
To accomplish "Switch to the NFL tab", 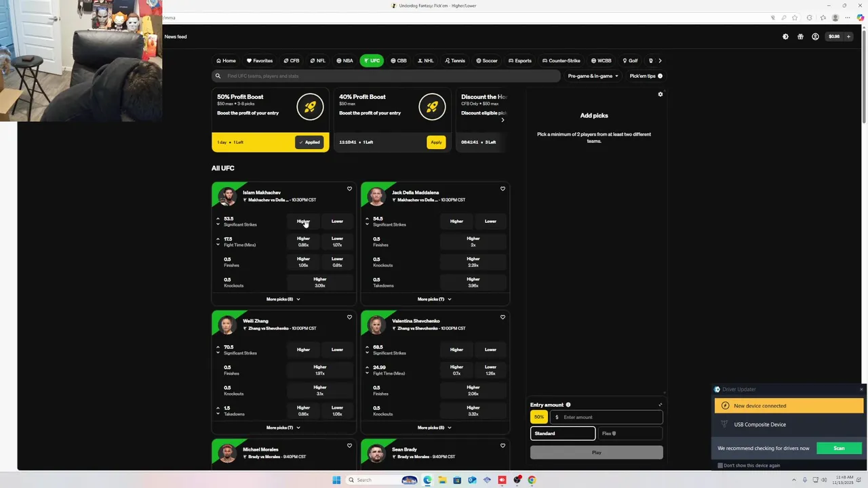I will 317,60.
